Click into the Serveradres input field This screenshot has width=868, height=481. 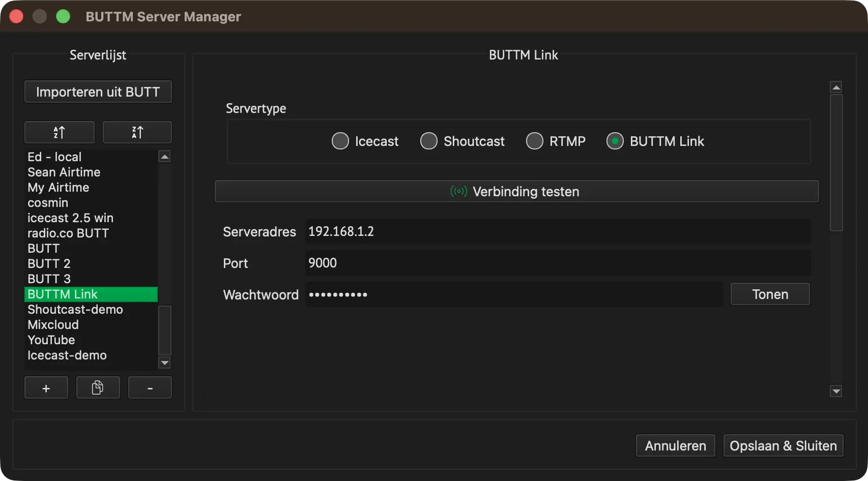[x=558, y=231]
